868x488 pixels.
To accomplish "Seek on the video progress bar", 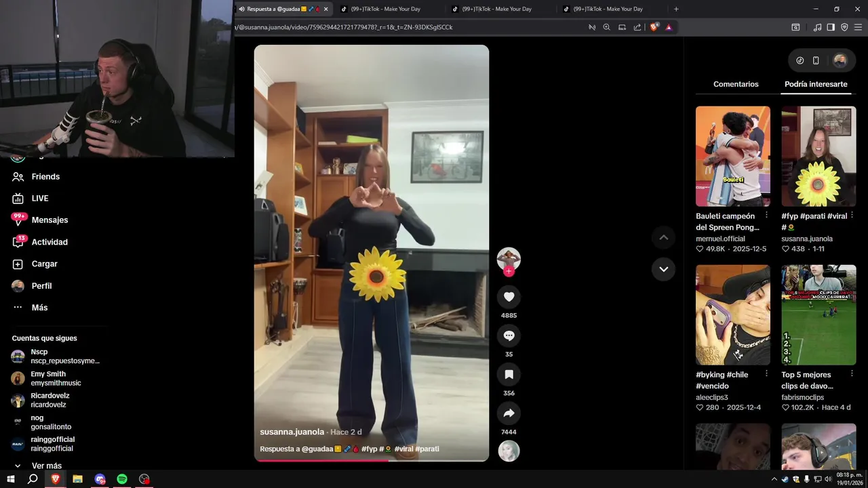I will pyautogui.click(x=371, y=460).
